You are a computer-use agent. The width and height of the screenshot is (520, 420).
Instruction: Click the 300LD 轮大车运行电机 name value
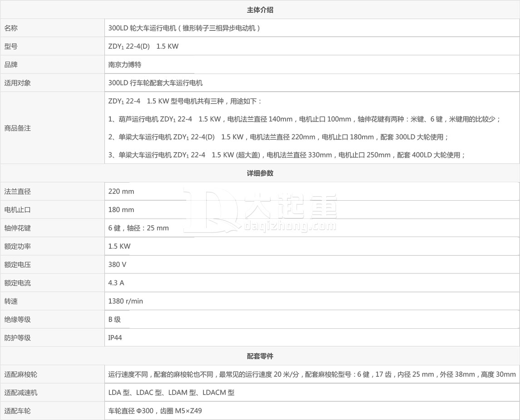[184, 28]
